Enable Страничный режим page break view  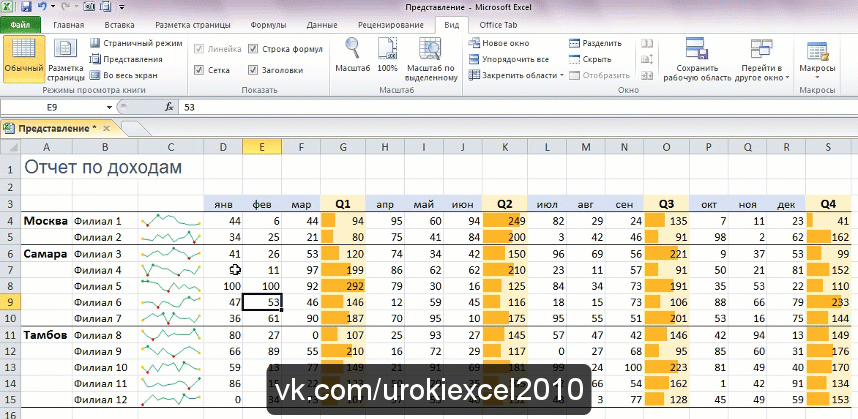click(136, 43)
